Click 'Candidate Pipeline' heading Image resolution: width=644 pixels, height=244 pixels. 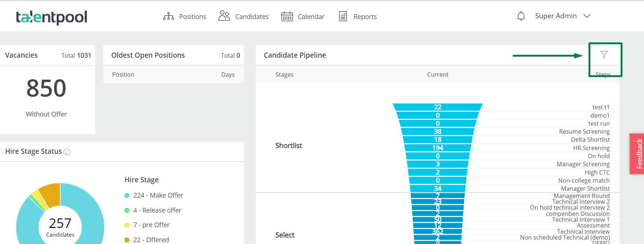point(295,55)
